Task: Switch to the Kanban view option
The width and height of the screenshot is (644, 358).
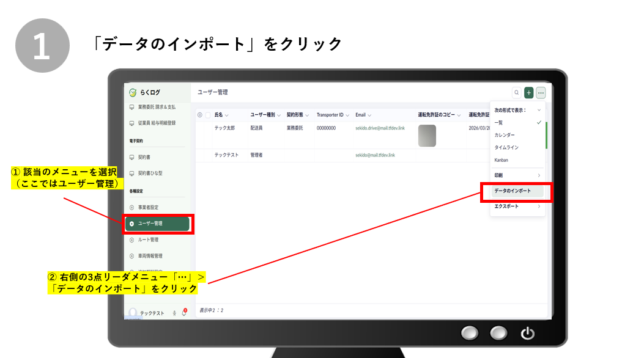Action: [502, 160]
